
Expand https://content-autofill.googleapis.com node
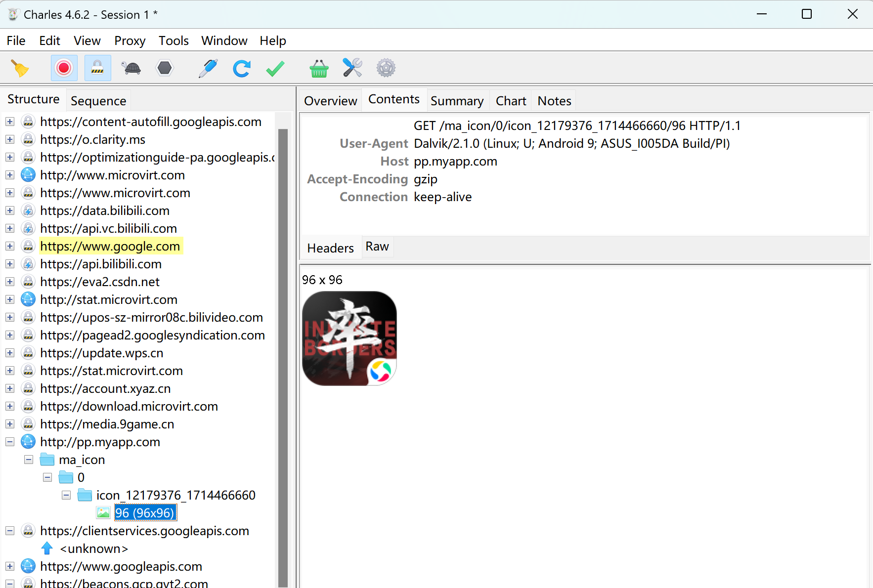pyautogui.click(x=10, y=122)
